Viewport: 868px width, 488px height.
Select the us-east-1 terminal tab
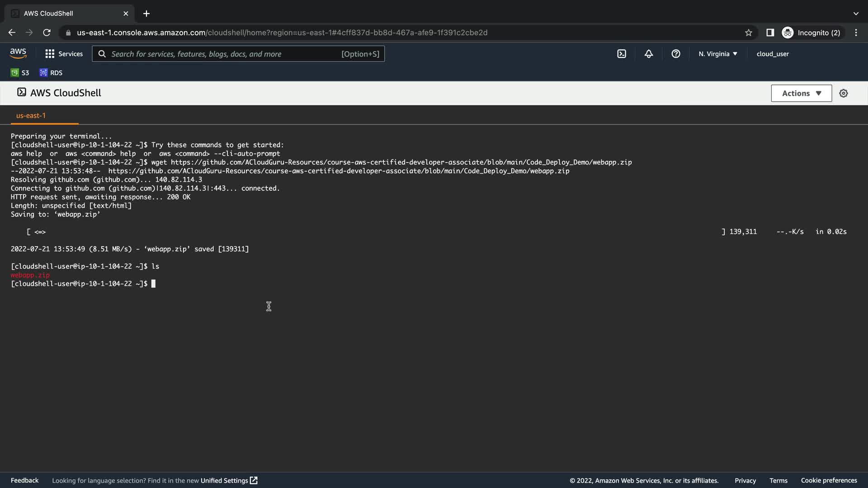(31, 116)
